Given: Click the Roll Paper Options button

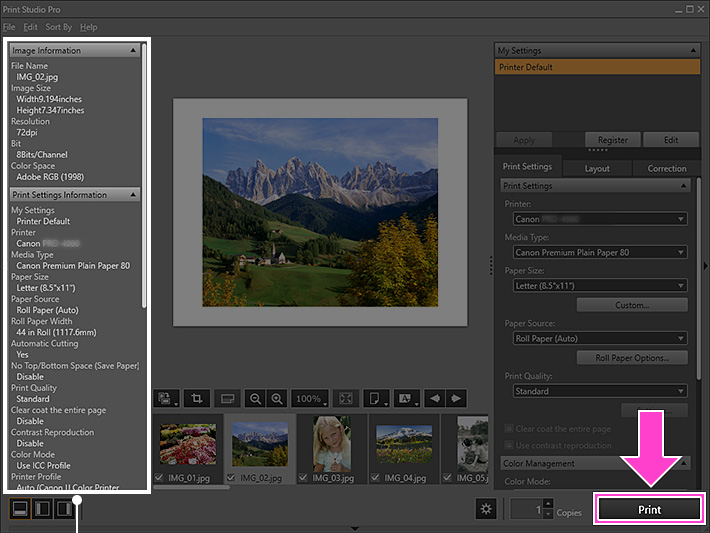Looking at the screenshot, I should coord(632,358).
